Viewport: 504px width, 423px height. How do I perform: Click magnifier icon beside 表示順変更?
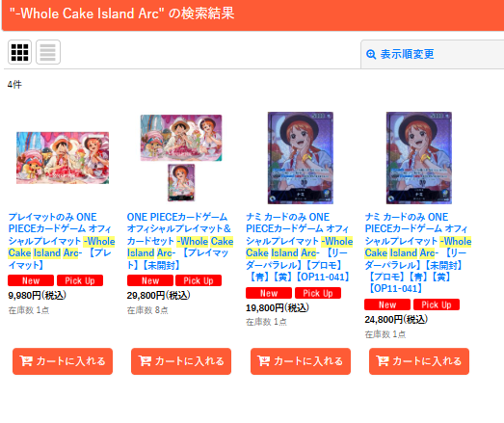coord(371,54)
